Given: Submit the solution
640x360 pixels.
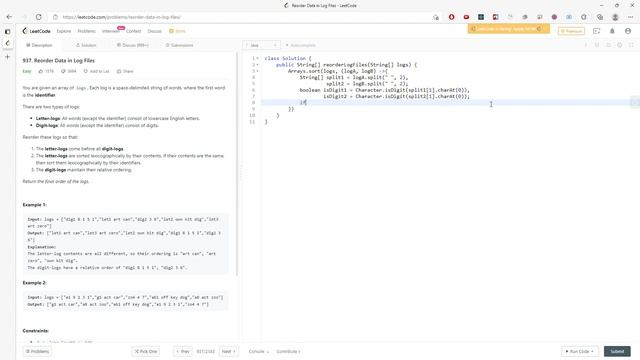Looking at the screenshot, I should point(617,351).
